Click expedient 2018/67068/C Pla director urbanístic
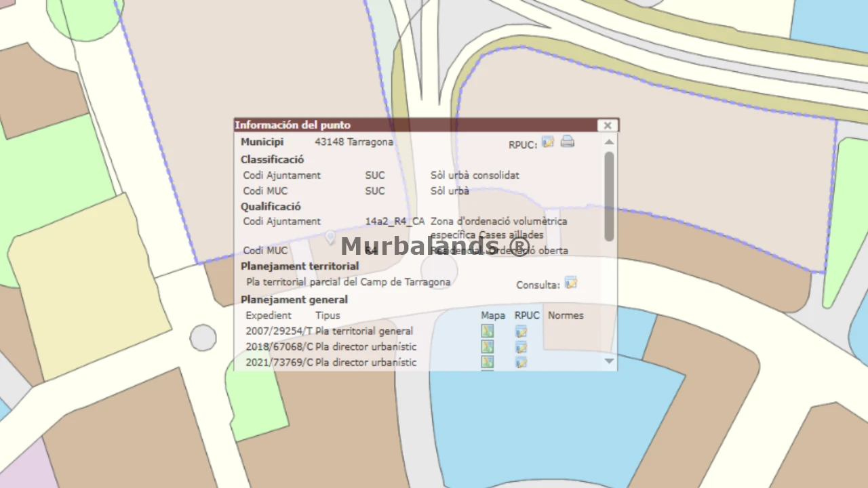This screenshot has height=488, width=868. pos(331,347)
